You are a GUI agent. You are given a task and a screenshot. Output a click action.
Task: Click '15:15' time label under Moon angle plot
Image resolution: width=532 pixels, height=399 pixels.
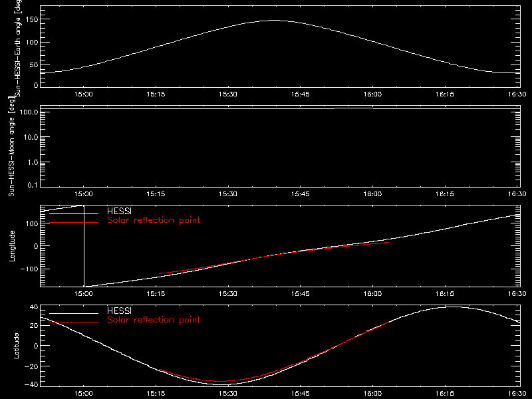[156, 194]
